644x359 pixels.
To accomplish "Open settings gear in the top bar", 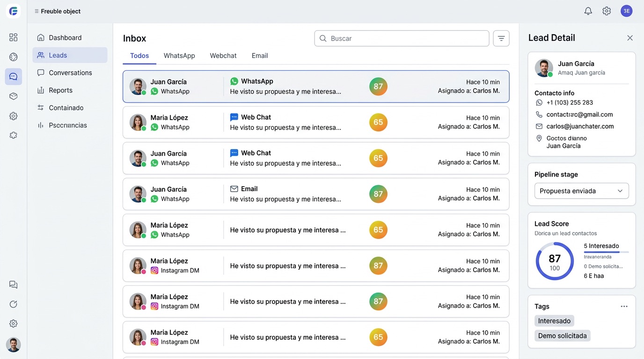I will [x=607, y=11].
